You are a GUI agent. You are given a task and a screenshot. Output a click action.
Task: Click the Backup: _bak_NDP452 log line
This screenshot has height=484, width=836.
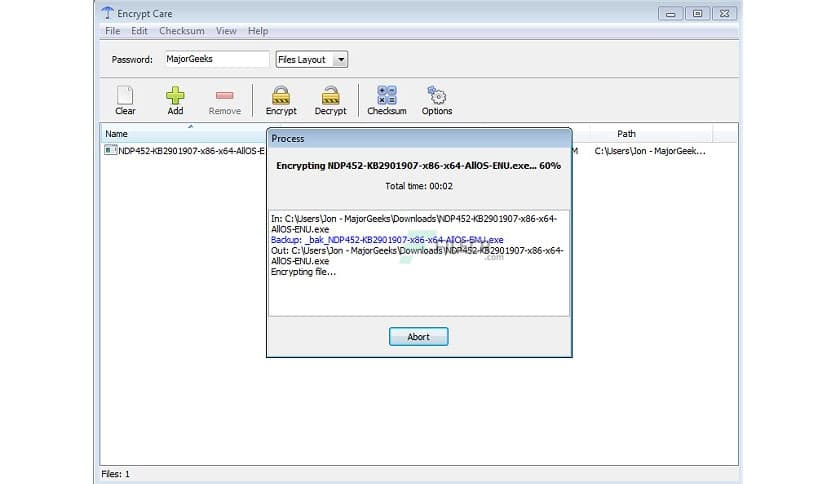pos(387,240)
